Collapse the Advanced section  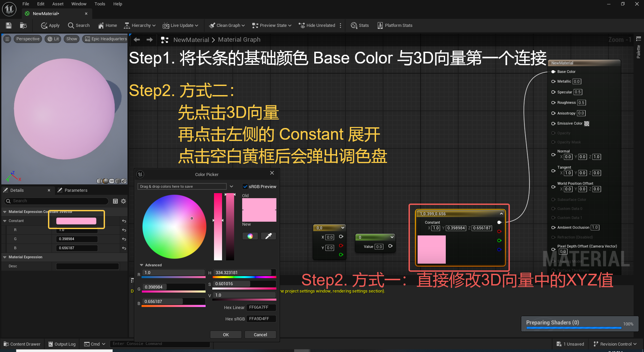(142, 265)
